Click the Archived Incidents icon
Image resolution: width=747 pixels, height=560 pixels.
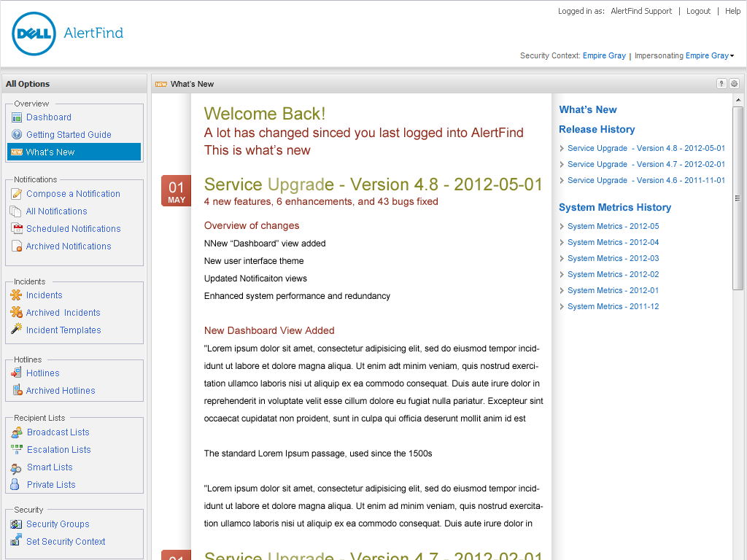coord(16,312)
